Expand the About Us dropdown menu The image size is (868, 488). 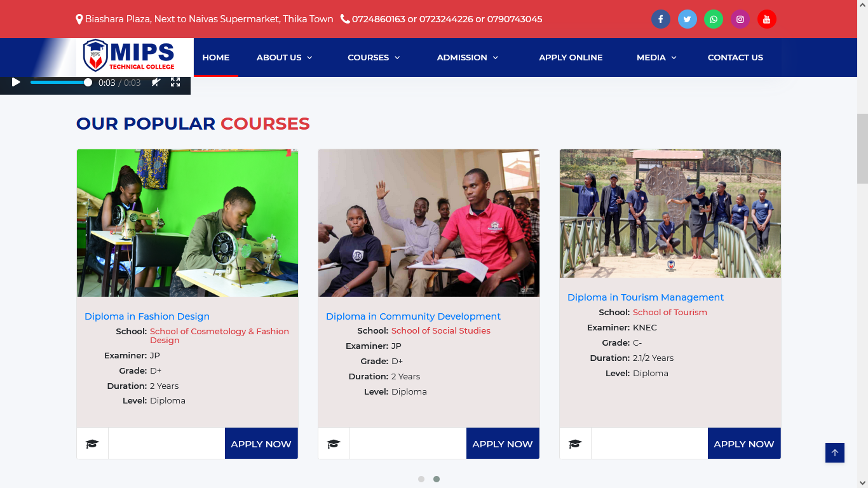coord(284,57)
